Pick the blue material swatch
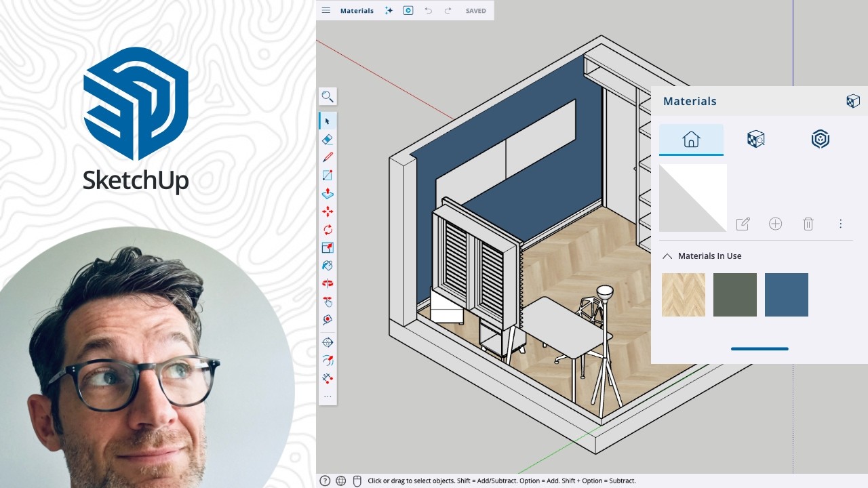This screenshot has height=488, width=868. [x=787, y=295]
